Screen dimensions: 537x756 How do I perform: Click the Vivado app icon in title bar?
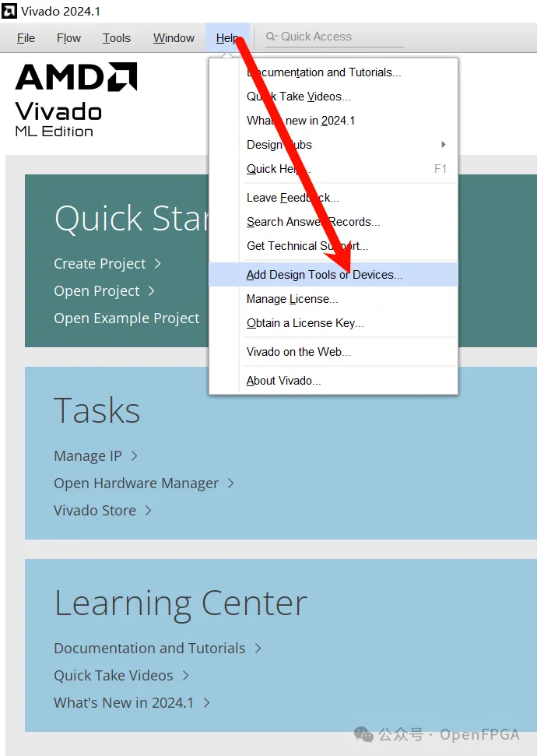10,12
